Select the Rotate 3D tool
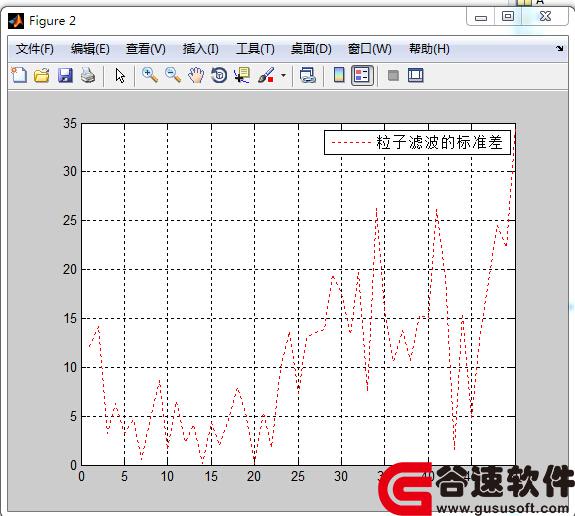 [x=219, y=76]
